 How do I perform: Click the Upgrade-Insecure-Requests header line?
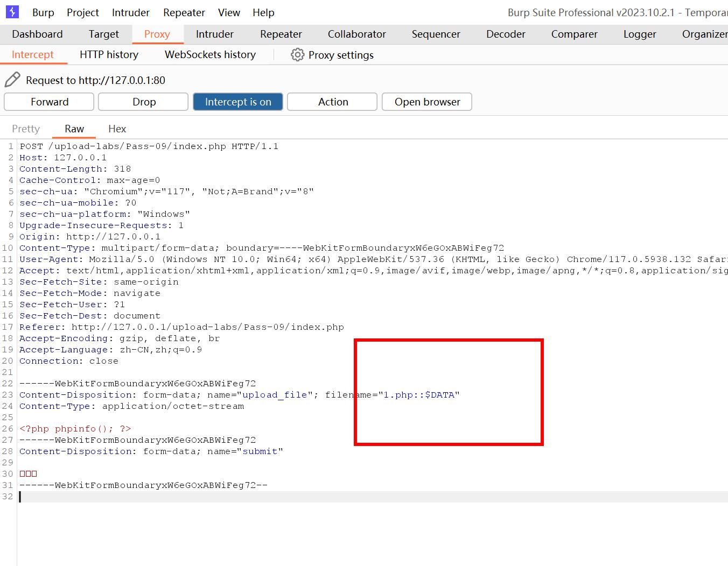[x=101, y=225]
